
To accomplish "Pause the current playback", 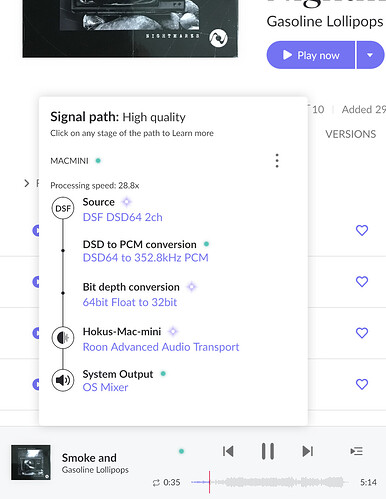I will point(268,451).
